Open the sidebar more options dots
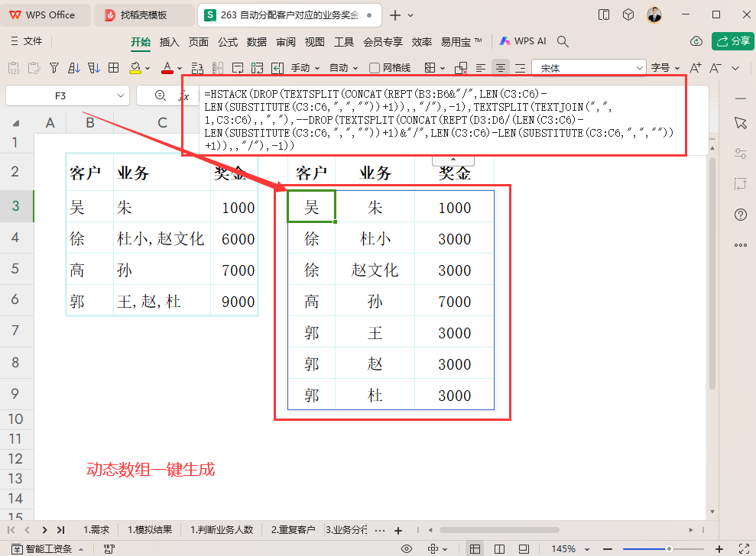The image size is (756, 556). (741, 245)
